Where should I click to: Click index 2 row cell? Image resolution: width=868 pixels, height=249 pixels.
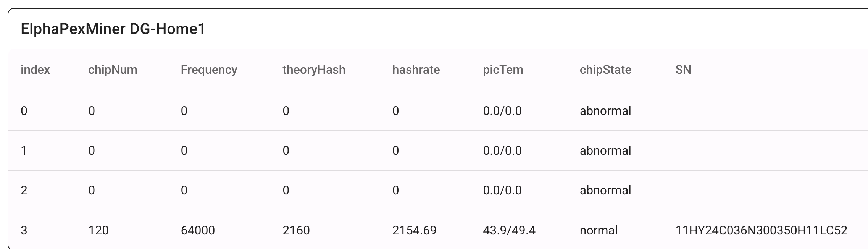tap(24, 190)
